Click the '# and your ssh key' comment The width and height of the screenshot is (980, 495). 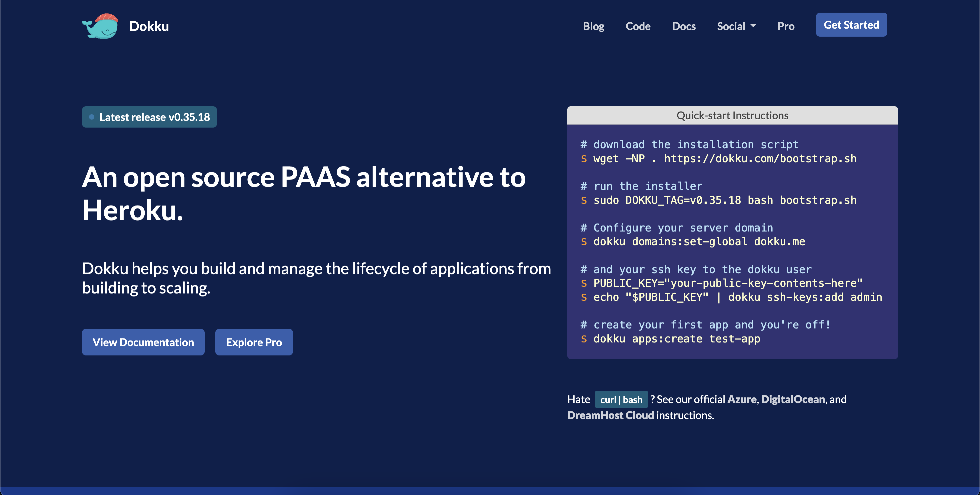coord(696,269)
